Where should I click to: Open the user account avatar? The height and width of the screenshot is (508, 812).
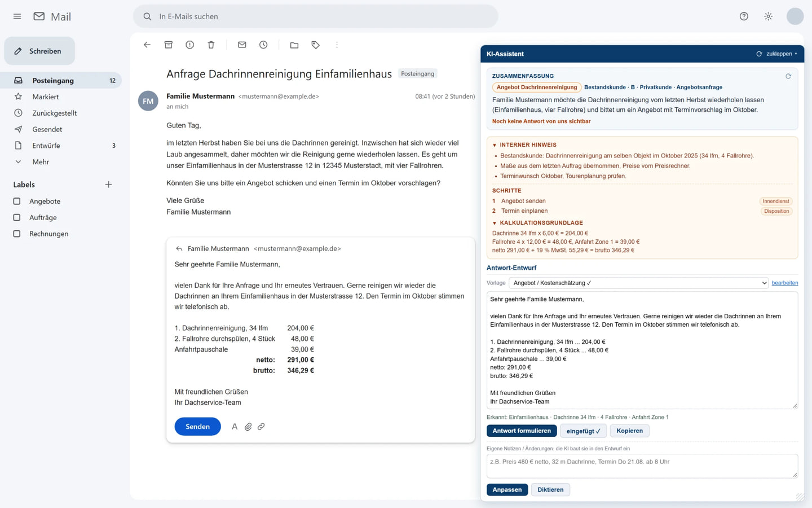coord(795,16)
